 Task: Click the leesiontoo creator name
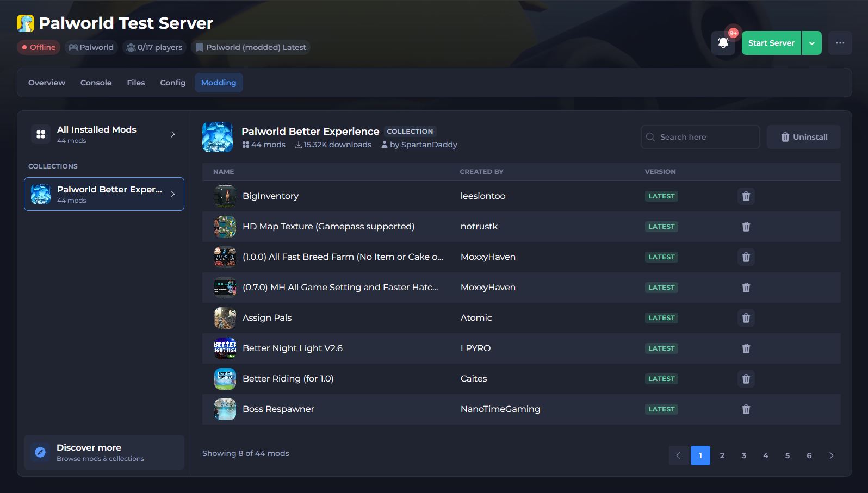click(483, 196)
